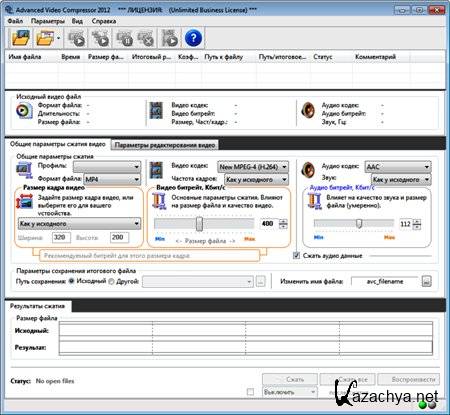Viewport: 450px width, 415px height.
Task: Expand the arrow beside the open folder icon
Action: pyautogui.click(x=59, y=38)
